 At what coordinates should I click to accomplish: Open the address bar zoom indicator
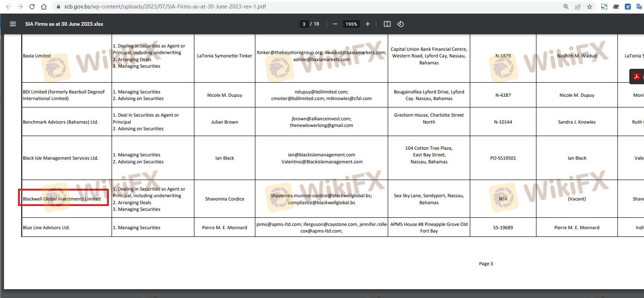[x=566, y=7]
